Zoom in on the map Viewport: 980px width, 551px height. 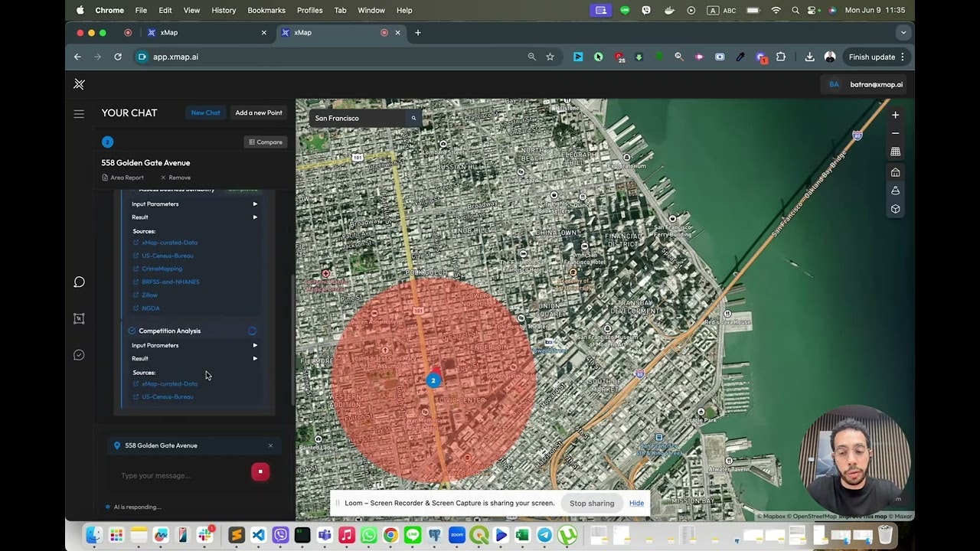tap(895, 115)
